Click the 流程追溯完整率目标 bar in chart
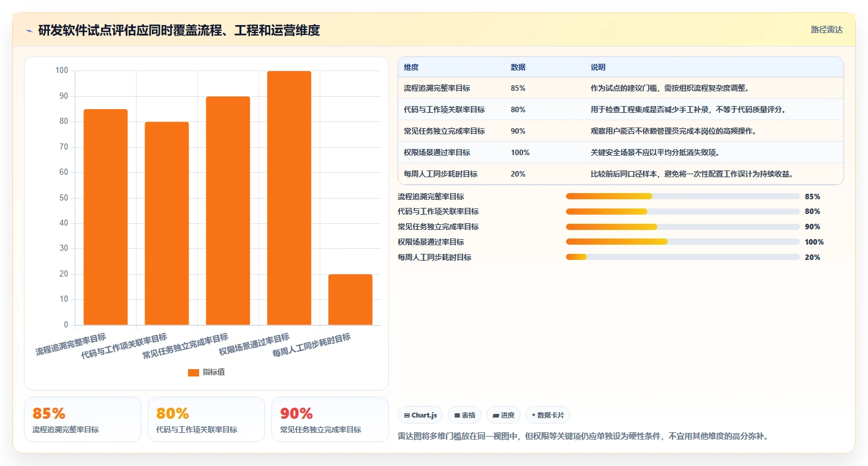Screen dimensions: 868x466 coord(105,217)
